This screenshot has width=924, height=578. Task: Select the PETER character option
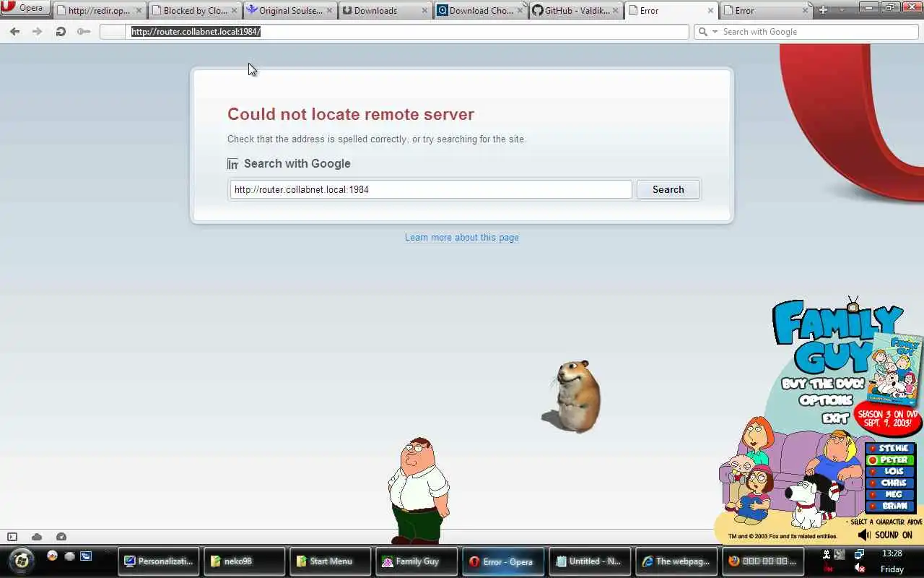(x=889, y=460)
